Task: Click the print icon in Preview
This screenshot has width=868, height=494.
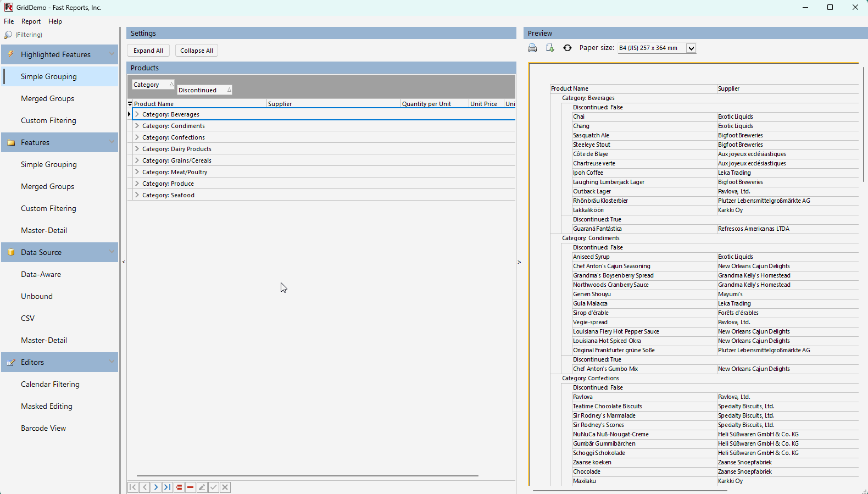Action: pyautogui.click(x=532, y=48)
